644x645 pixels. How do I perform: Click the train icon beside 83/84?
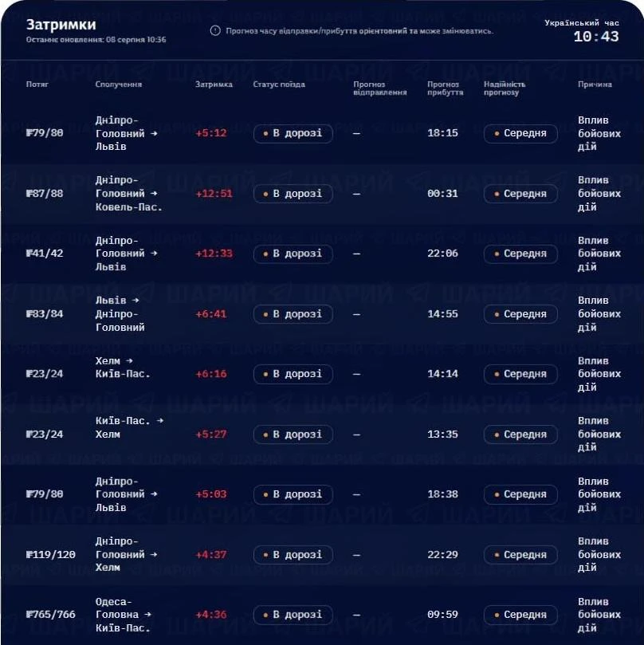(29, 314)
